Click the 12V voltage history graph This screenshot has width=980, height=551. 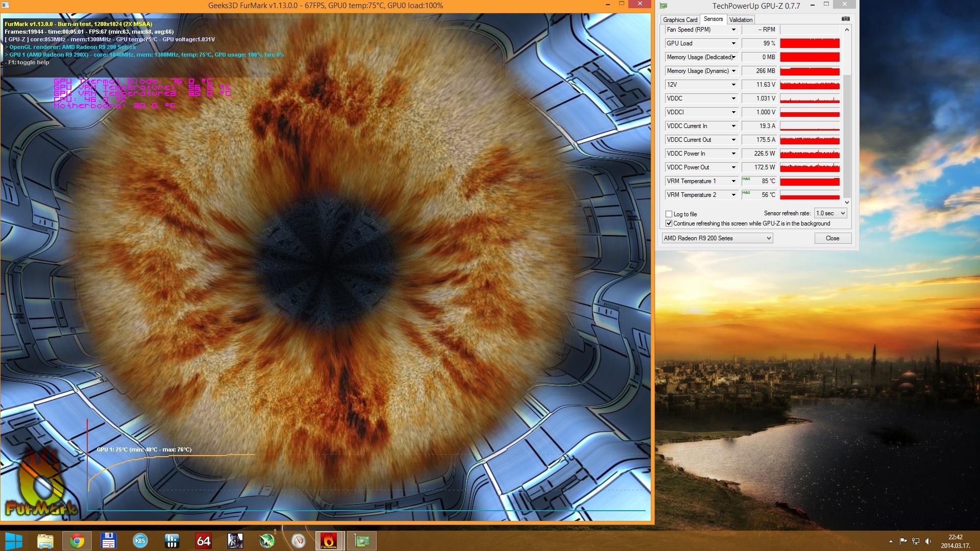click(x=810, y=85)
